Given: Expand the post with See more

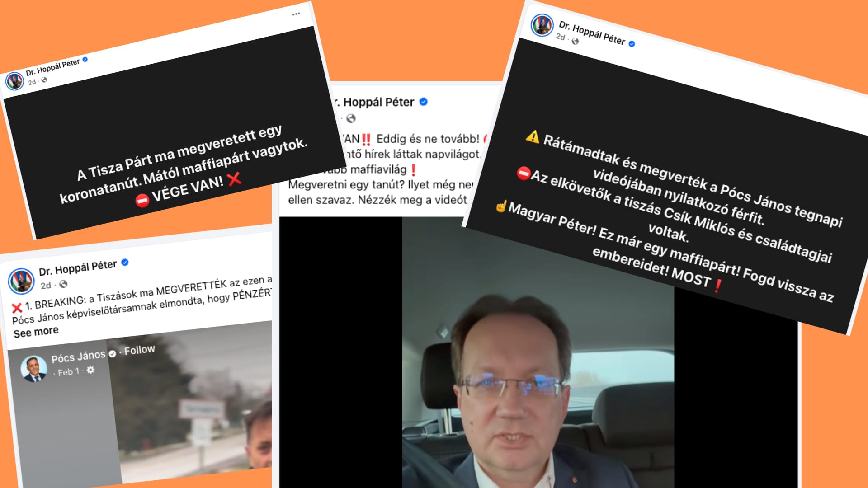Looking at the screenshot, I should [36, 332].
